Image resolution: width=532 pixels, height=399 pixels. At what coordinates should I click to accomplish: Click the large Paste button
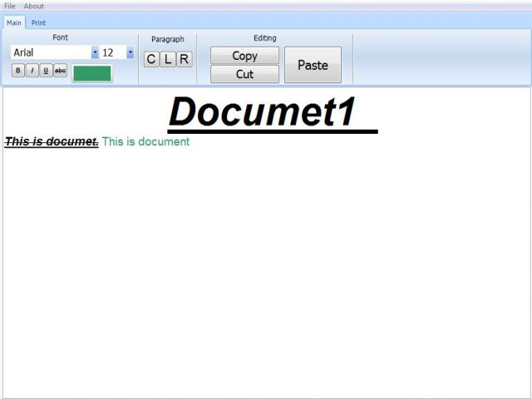313,65
